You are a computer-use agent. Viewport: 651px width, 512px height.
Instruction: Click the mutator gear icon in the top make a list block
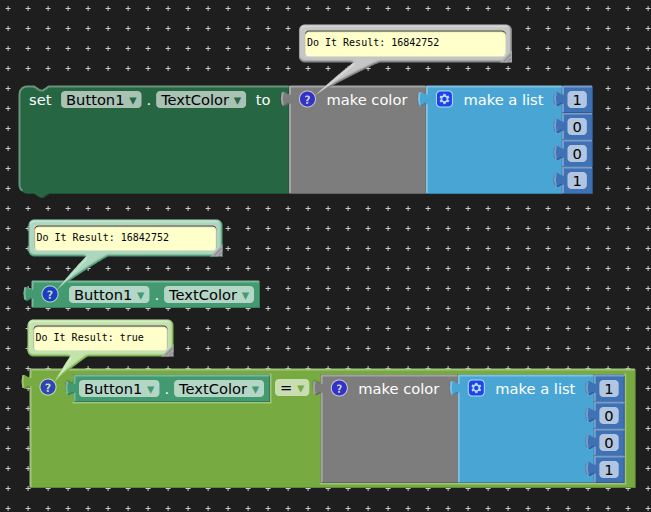click(445, 100)
